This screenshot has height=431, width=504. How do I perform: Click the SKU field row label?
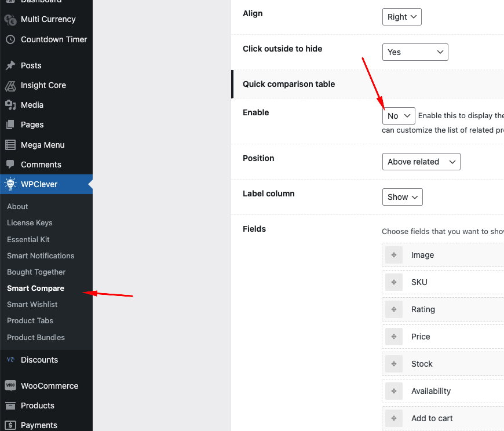419,282
